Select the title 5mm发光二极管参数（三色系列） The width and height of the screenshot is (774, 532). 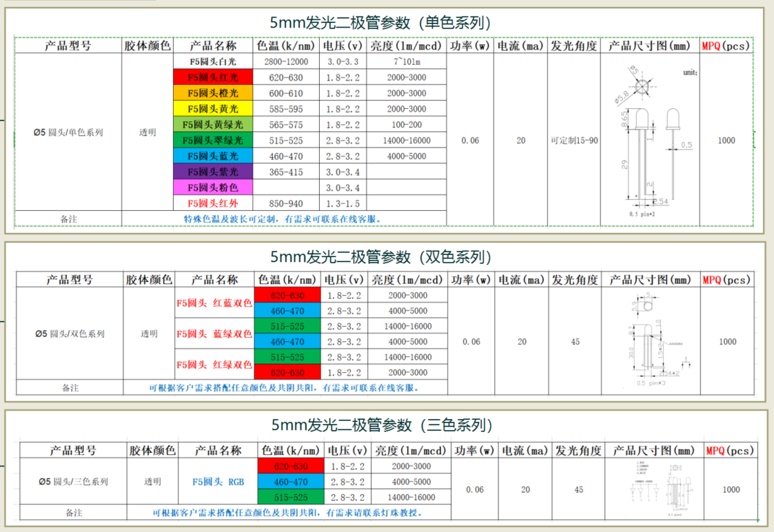pyautogui.click(x=383, y=425)
